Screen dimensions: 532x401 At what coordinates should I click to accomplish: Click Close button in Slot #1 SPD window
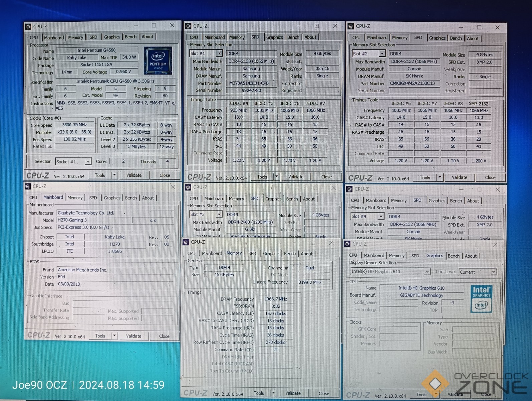[326, 176]
